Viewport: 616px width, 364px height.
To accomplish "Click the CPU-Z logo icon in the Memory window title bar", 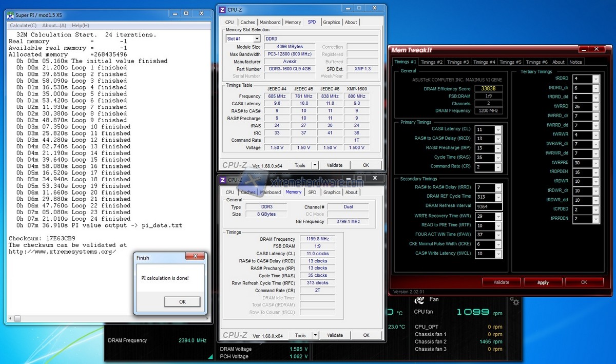I will click(x=222, y=180).
